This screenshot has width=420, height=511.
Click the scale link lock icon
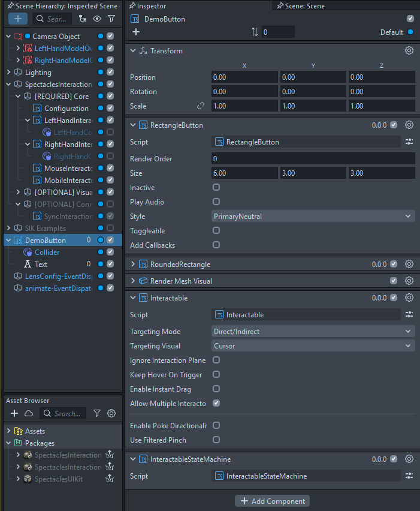pos(201,106)
